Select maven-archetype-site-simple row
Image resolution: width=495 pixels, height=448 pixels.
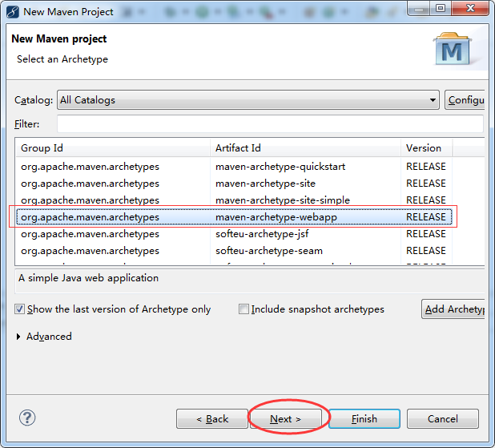[234, 200]
